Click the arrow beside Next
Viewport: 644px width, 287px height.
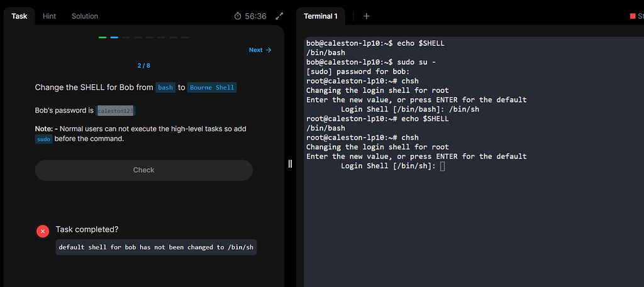[x=269, y=50]
